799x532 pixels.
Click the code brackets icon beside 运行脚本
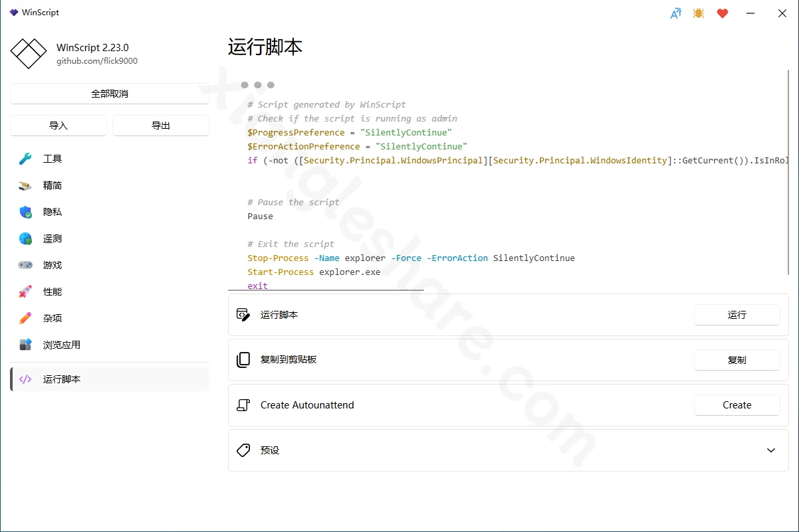coord(25,379)
